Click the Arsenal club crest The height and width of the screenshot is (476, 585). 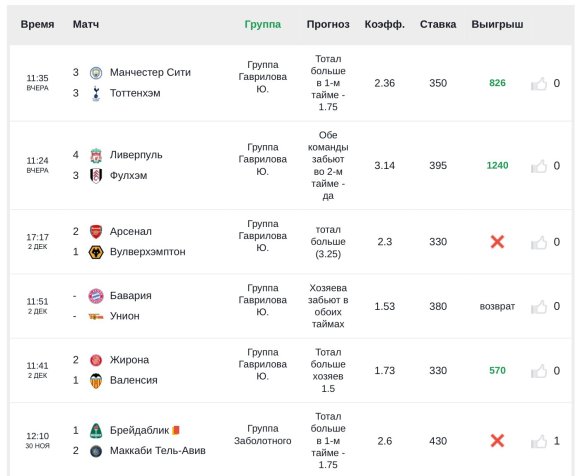[96, 232]
